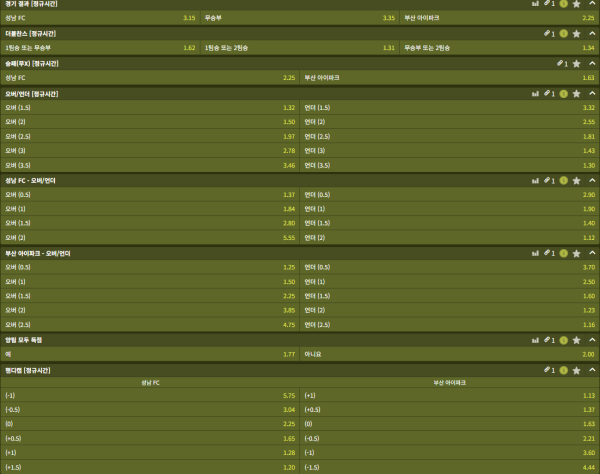The width and height of the screenshot is (600, 474).
Task: Click the link icon in 승패(무X) header
Action: click(559, 63)
